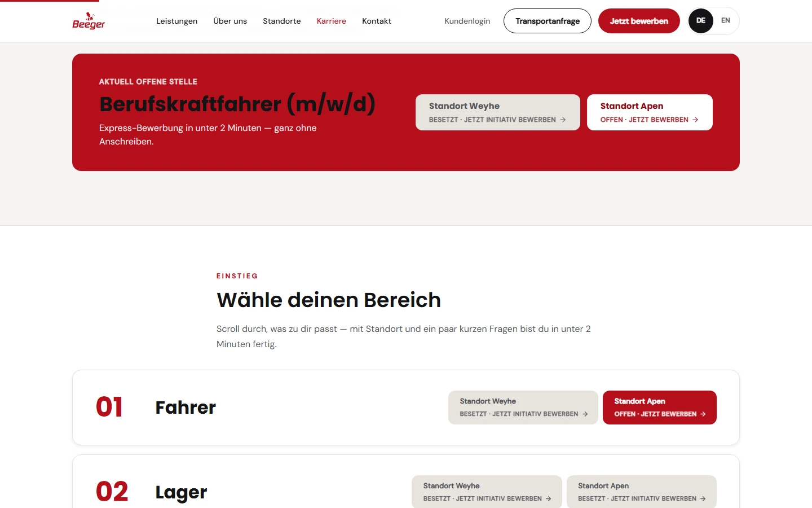812x508 pixels.
Task: Open the Standorte navigation item
Action: (282, 21)
